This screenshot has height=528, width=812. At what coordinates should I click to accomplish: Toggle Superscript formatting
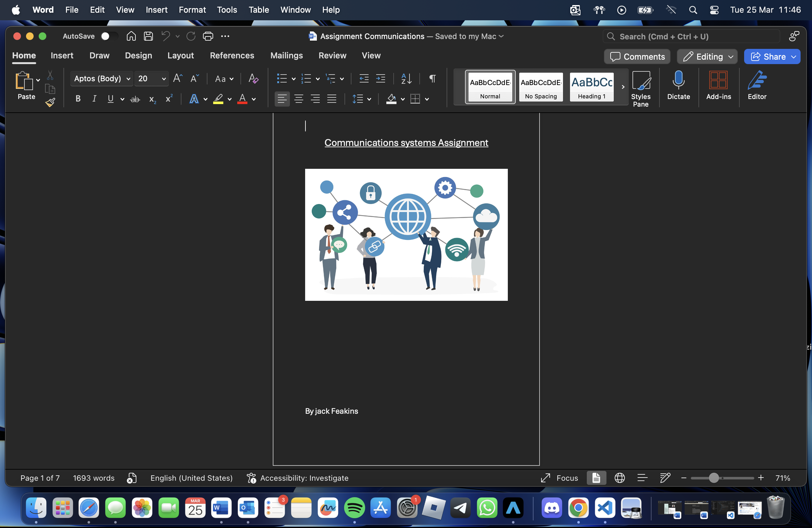click(169, 99)
